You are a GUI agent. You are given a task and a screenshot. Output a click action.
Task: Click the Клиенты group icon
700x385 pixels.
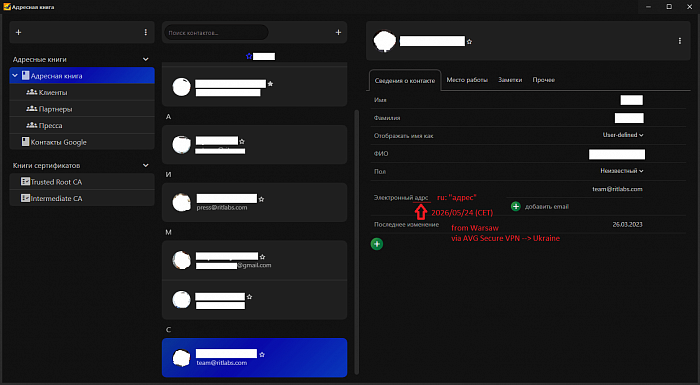(x=32, y=92)
